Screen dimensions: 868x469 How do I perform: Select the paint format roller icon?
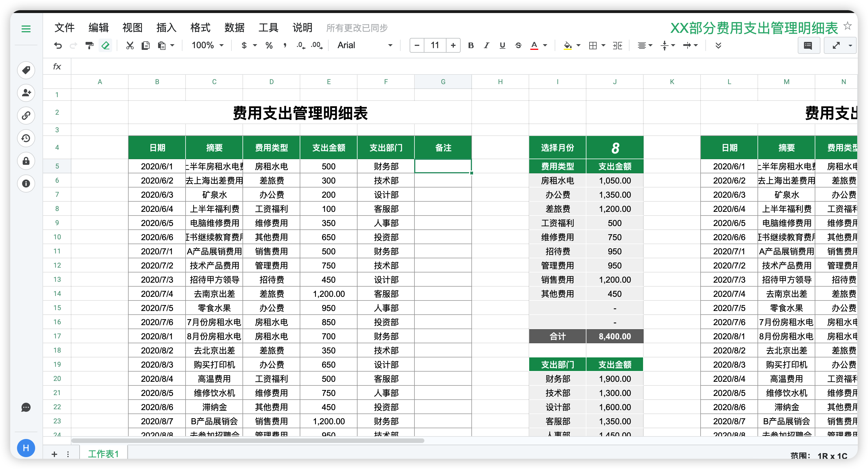click(89, 46)
